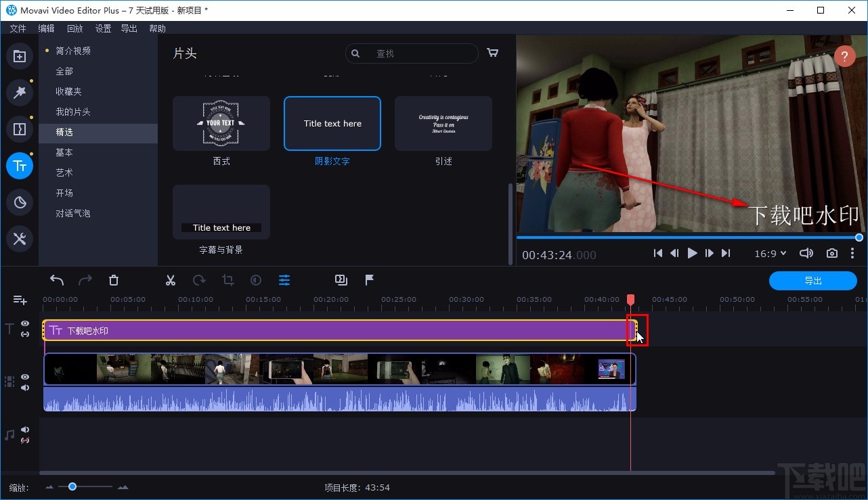Image resolution: width=868 pixels, height=500 pixels.
Task: Rotate clip using rotate icon
Action: 199,280
